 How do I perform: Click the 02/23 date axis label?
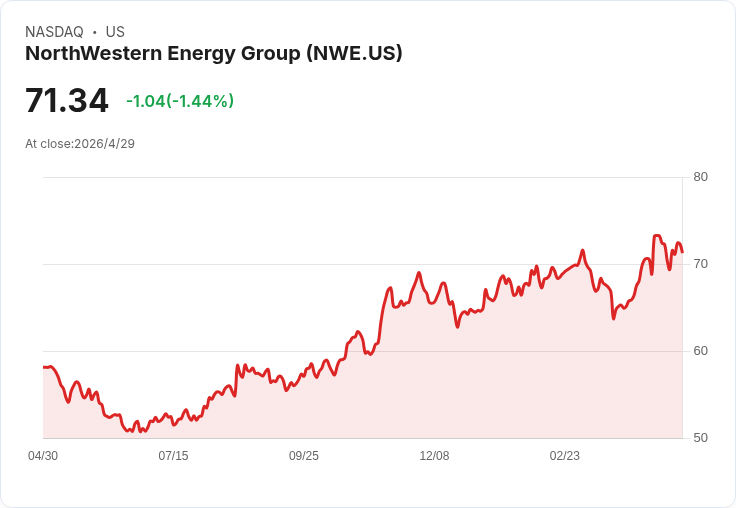[565, 455]
